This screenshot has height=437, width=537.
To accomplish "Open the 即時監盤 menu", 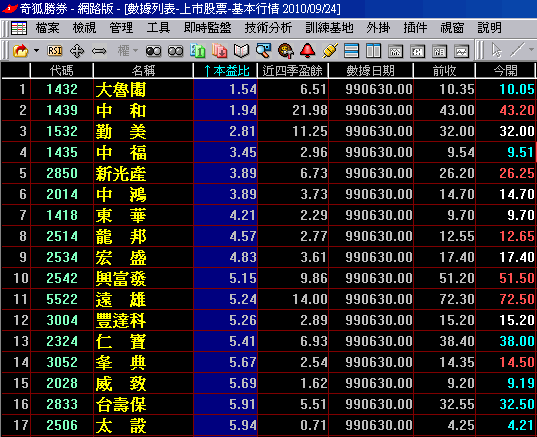I will 207,28.
